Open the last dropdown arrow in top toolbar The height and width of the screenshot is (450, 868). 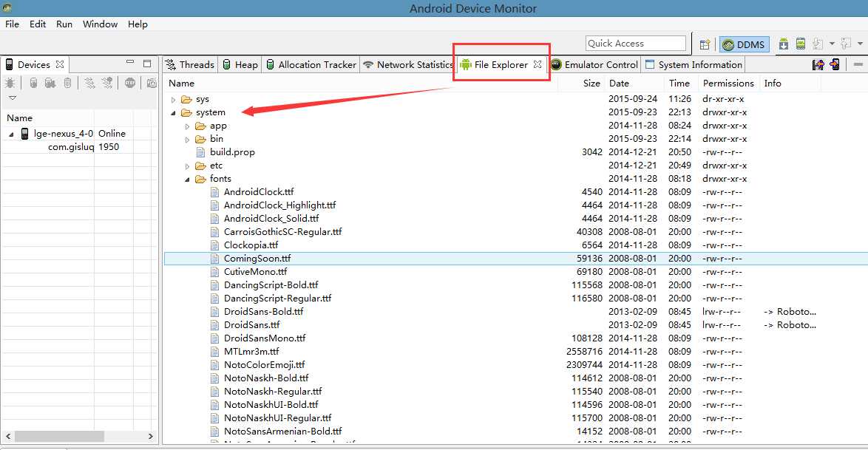pyautogui.click(x=860, y=44)
